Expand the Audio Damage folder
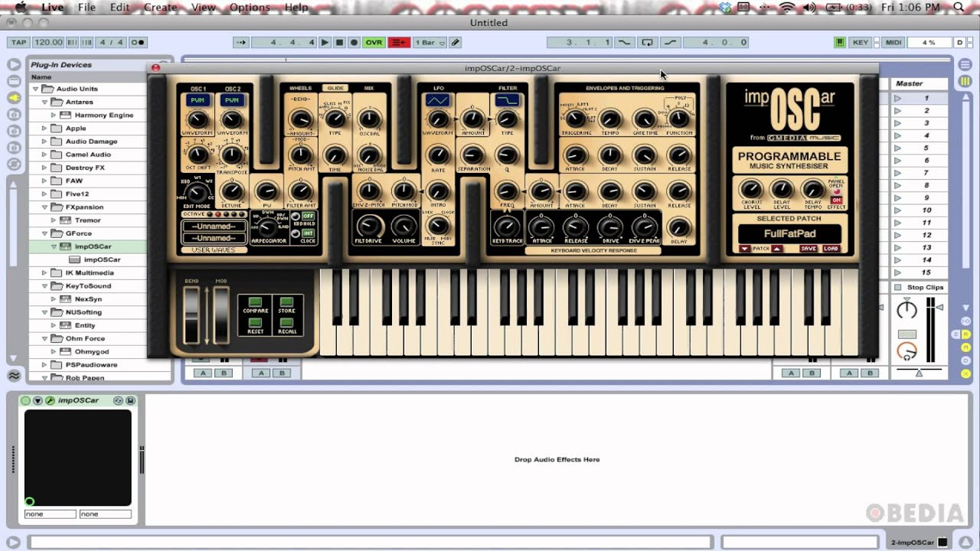980x551 pixels. 44,142
